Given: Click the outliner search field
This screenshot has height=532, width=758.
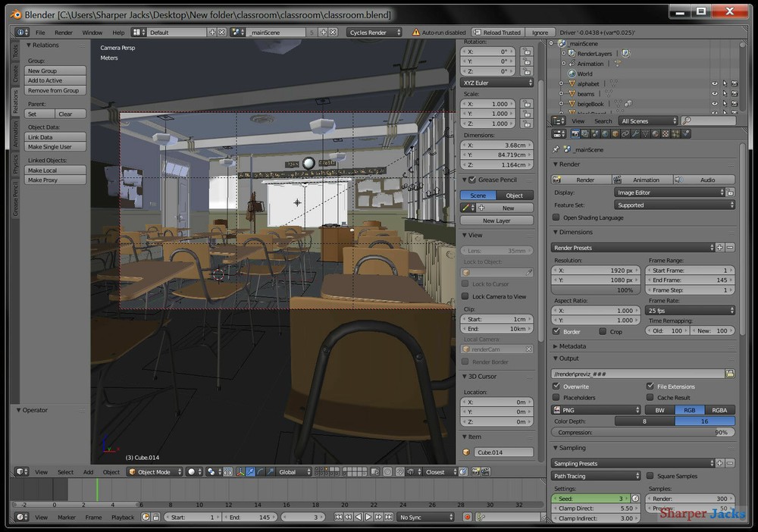Looking at the screenshot, I should 709,120.
